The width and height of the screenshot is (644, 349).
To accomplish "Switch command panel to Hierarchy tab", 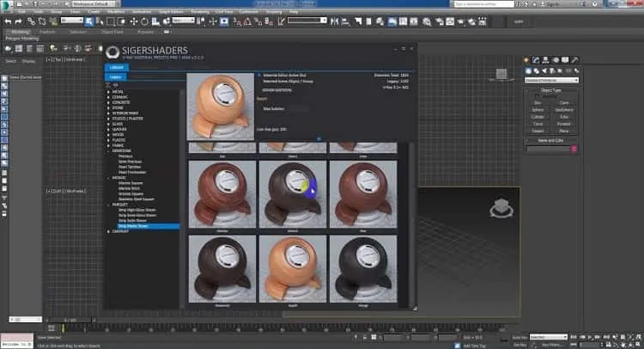I will click(x=545, y=60).
